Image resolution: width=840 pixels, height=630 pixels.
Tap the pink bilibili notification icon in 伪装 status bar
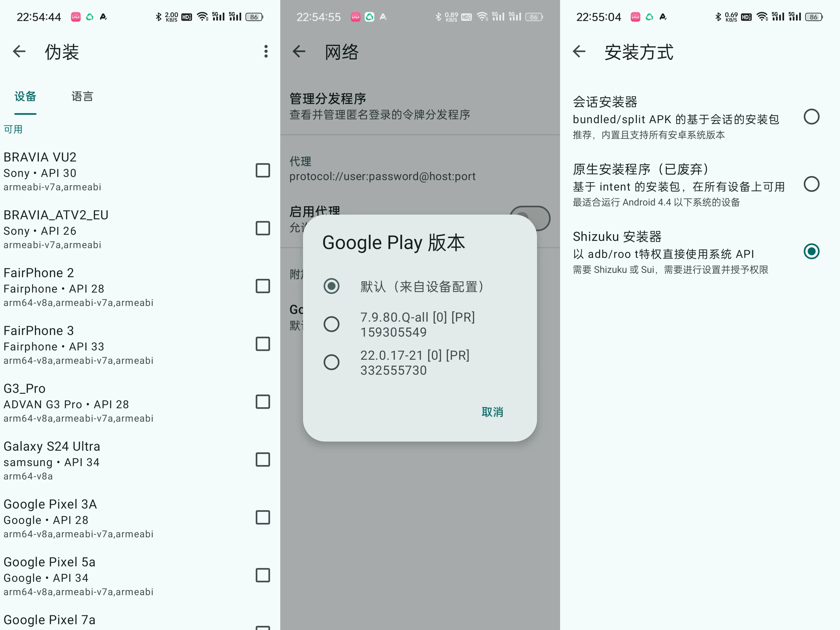75,17
